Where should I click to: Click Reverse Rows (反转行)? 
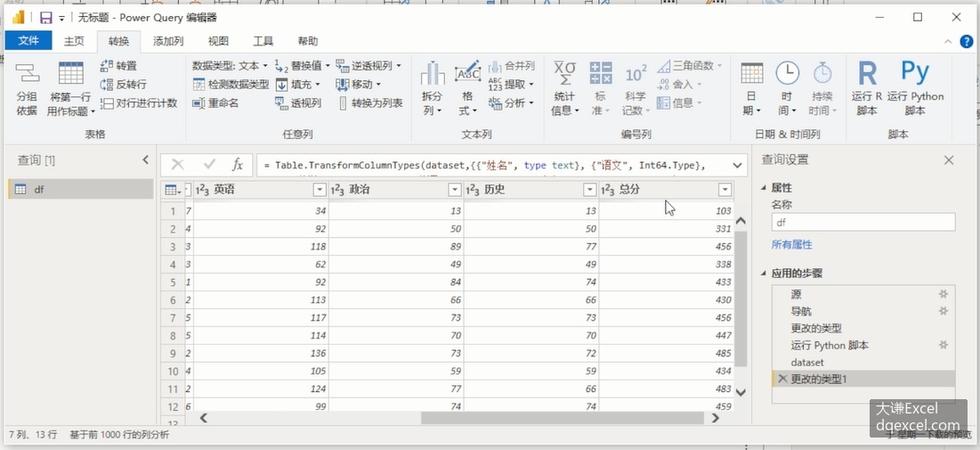click(x=123, y=85)
